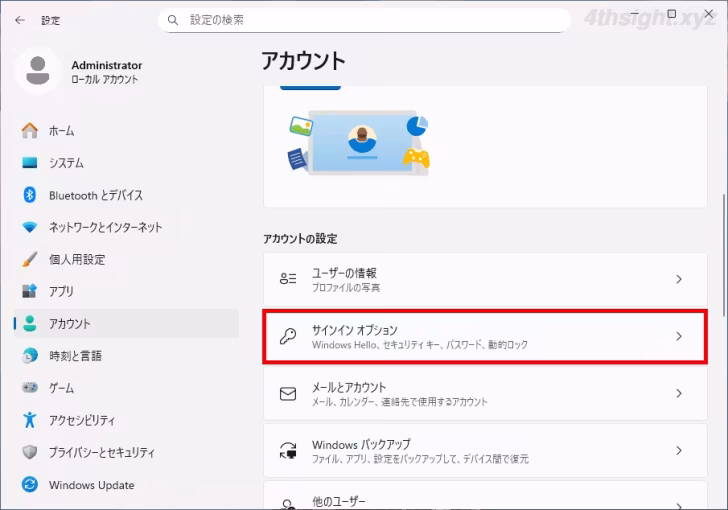The width and height of the screenshot is (728, 510).
Task: Click the 時刻と言語 globe clock icon
Action: 30,355
